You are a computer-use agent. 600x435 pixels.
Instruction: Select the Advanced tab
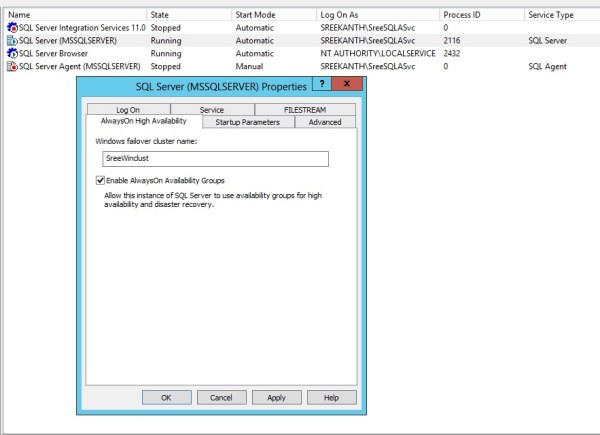324,122
